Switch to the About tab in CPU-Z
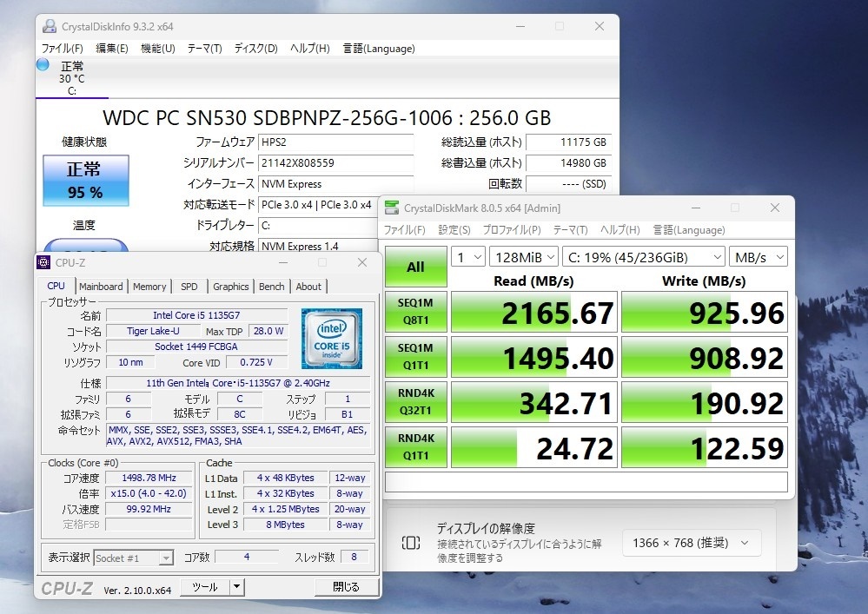Viewport: 868px width, 614px height. 308,287
